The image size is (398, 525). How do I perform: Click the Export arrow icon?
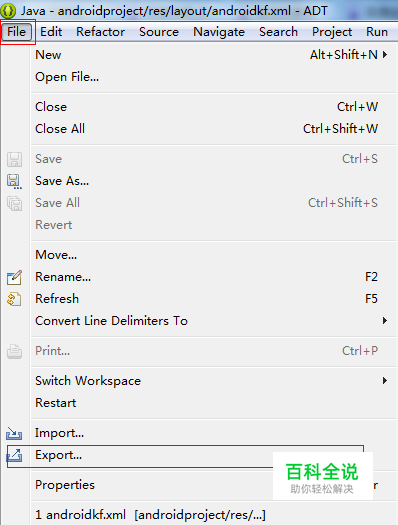pos(14,455)
